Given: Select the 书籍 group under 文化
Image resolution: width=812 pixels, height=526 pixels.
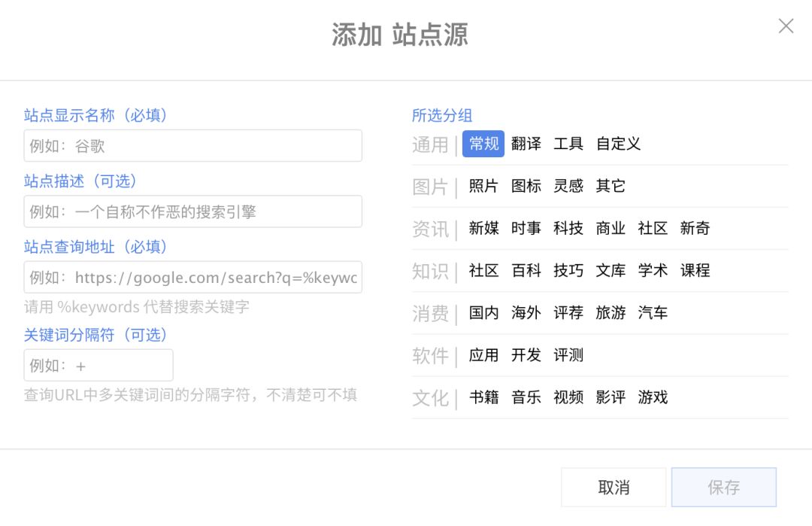Looking at the screenshot, I should (x=483, y=397).
